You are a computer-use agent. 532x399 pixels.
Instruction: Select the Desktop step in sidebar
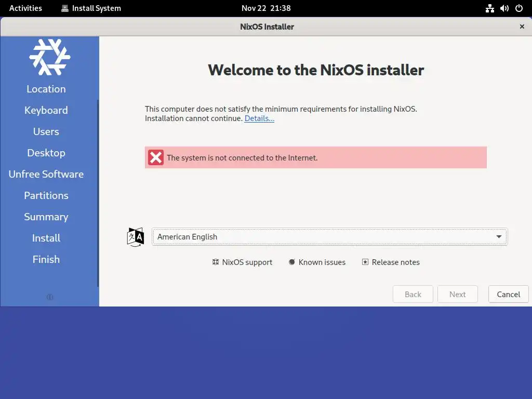(x=46, y=153)
